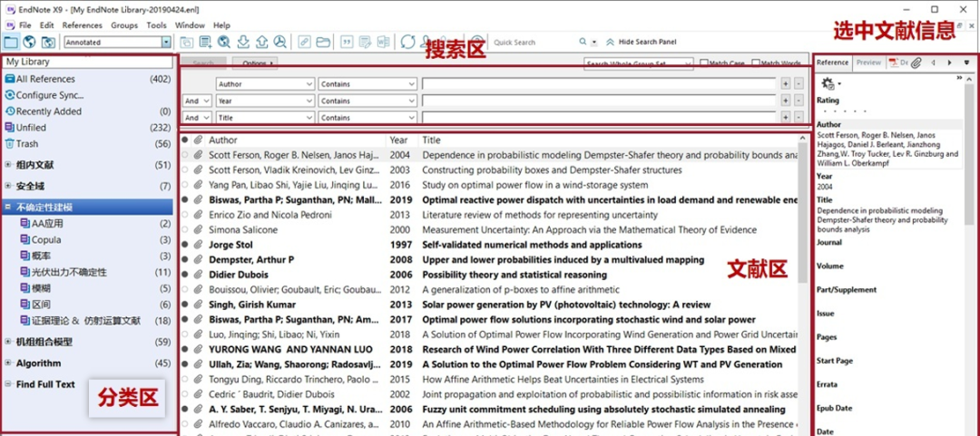Open the Title search field dropdown
Viewport: 980px width, 436px height.
pyautogui.click(x=266, y=117)
